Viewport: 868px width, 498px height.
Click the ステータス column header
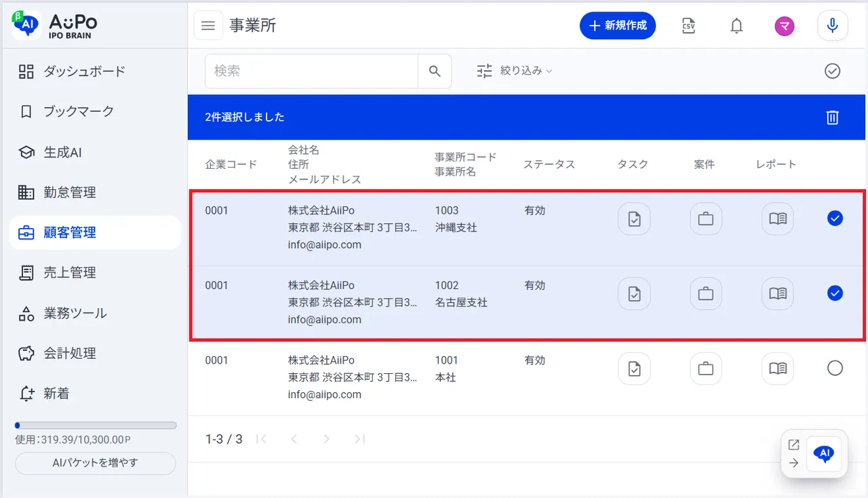(x=549, y=164)
